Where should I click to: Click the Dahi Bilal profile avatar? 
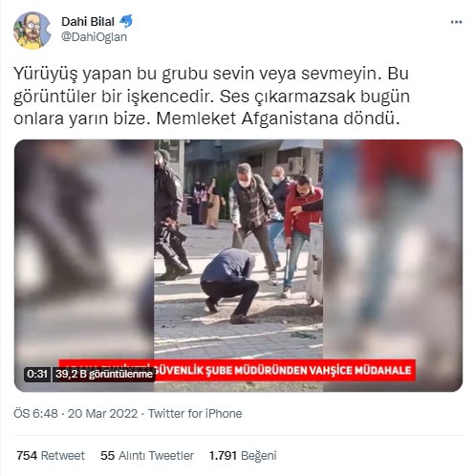(x=32, y=31)
